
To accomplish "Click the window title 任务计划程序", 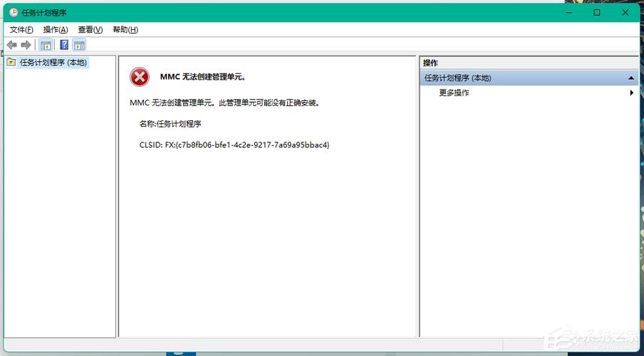I will (44, 13).
